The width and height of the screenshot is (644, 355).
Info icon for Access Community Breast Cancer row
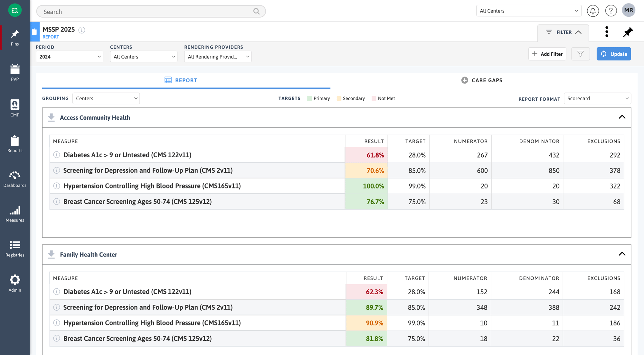click(57, 202)
